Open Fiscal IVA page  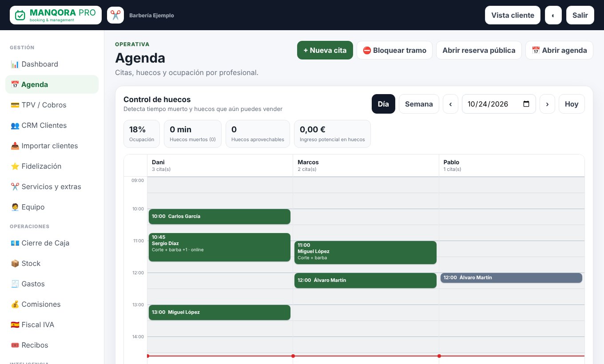(x=52, y=324)
